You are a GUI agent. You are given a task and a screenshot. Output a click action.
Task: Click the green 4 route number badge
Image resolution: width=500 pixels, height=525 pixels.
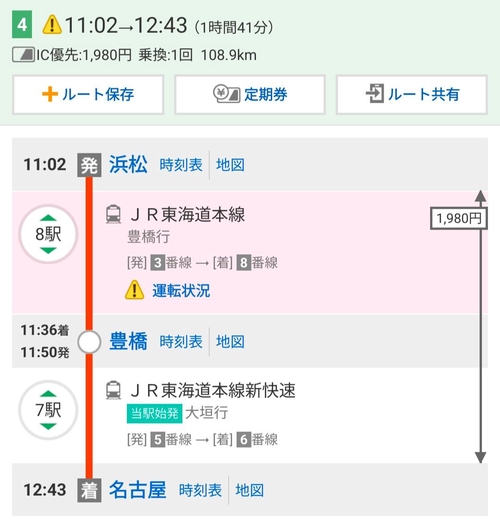point(22,24)
